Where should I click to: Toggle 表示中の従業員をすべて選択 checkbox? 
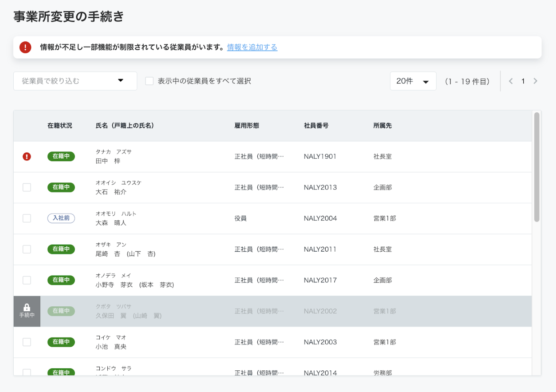pyautogui.click(x=150, y=81)
